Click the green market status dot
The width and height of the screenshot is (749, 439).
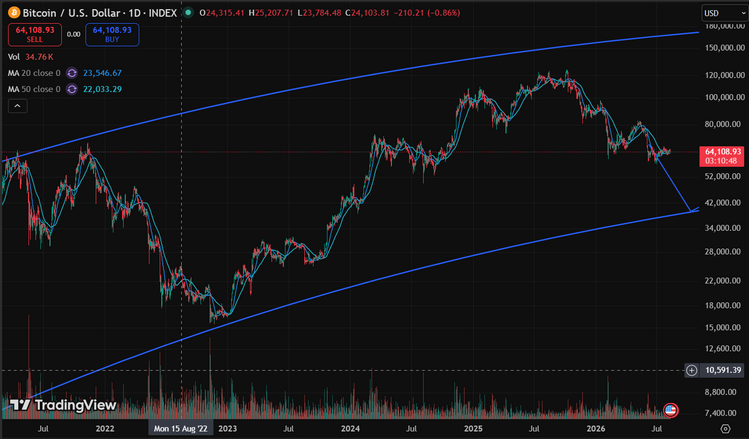click(x=188, y=13)
